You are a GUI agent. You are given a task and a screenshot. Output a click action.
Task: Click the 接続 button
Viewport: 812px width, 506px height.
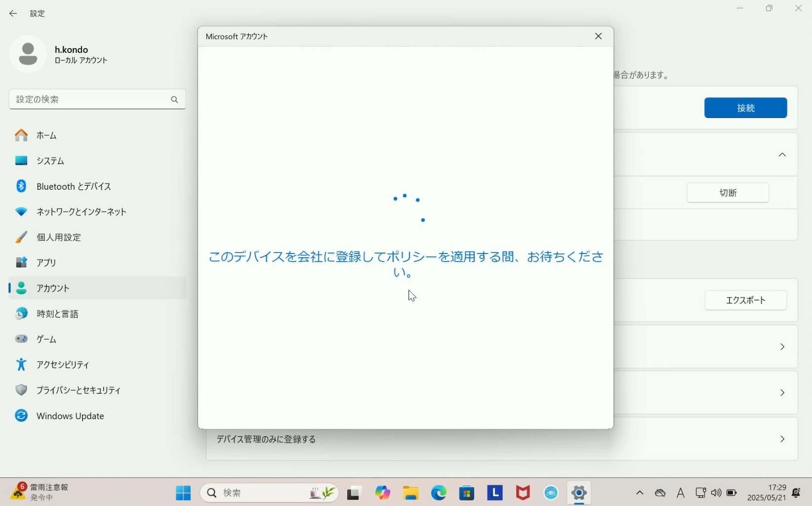[x=745, y=108]
